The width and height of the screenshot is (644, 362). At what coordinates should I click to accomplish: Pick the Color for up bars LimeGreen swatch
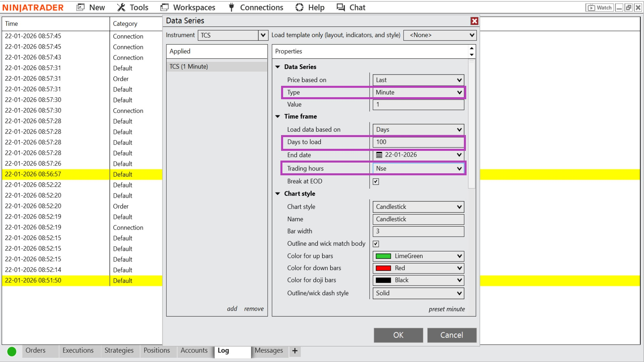(x=383, y=256)
